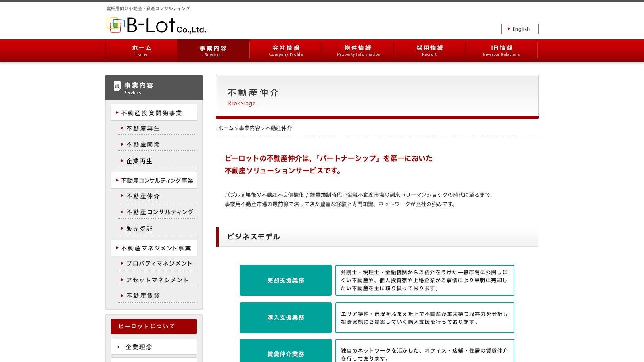Click the arrow bullet beside 不動産再生

(x=122, y=128)
